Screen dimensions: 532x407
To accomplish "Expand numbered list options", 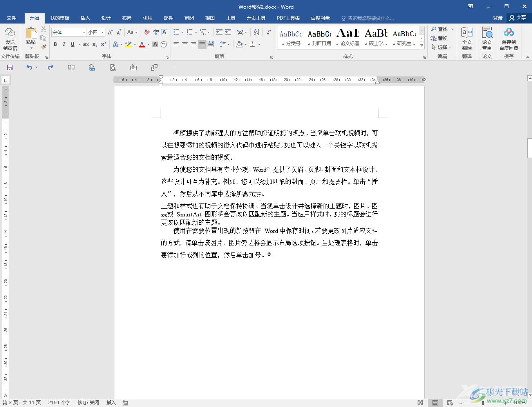I will 196,32.
